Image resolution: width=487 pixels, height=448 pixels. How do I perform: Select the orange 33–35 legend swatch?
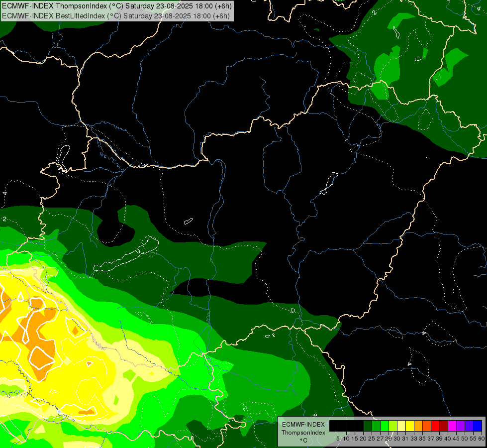click(x=418, y=426)
